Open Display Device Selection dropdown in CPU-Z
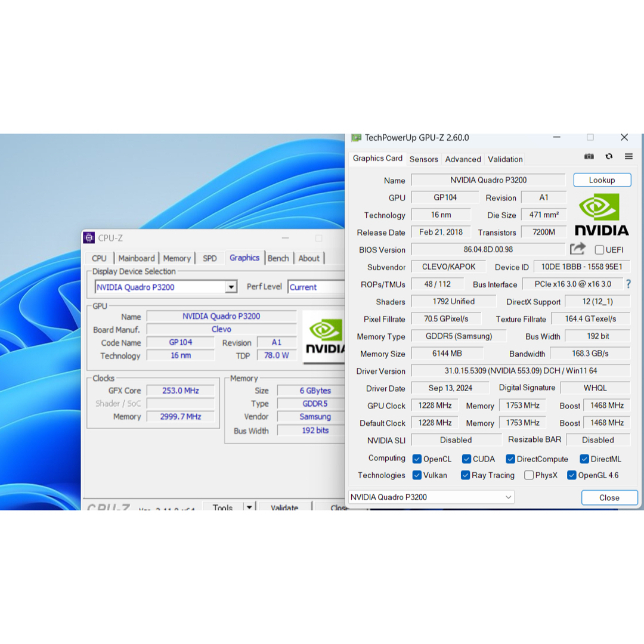The image size is (644, 644). coord(166,287)
